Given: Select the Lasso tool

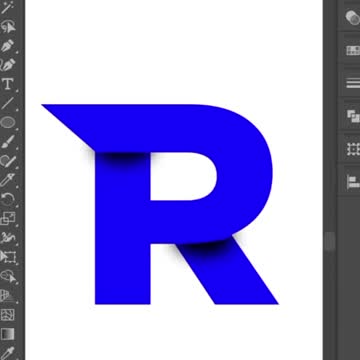Looking at the screenshot, I should pyautogui.click(x=7, y=26).
